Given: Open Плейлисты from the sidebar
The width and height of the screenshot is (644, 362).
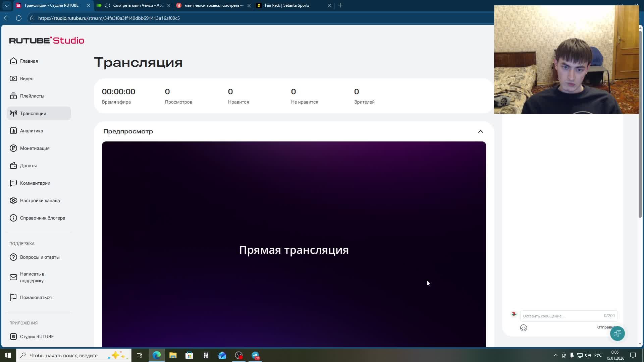Looking at the screenshot, I should point(32,96).
